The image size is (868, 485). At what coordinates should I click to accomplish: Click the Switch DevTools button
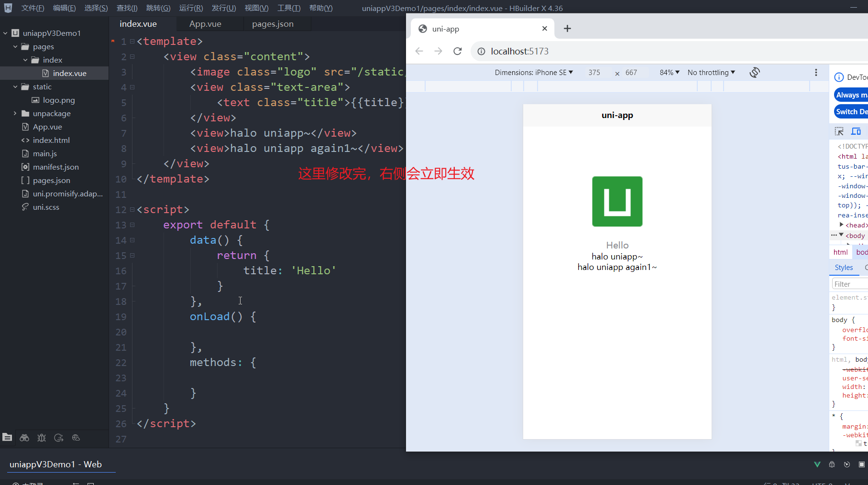(x=851, y=111)
